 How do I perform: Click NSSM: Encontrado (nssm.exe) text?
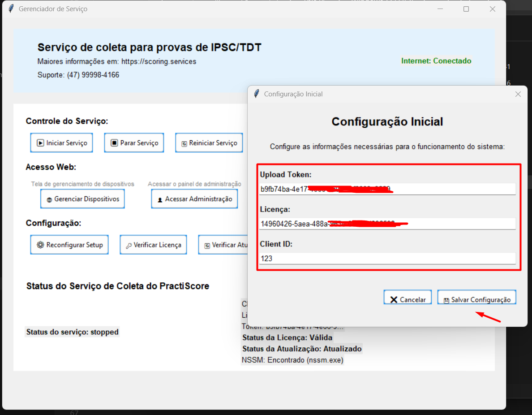pyautogui.click(x=292, y=360)
